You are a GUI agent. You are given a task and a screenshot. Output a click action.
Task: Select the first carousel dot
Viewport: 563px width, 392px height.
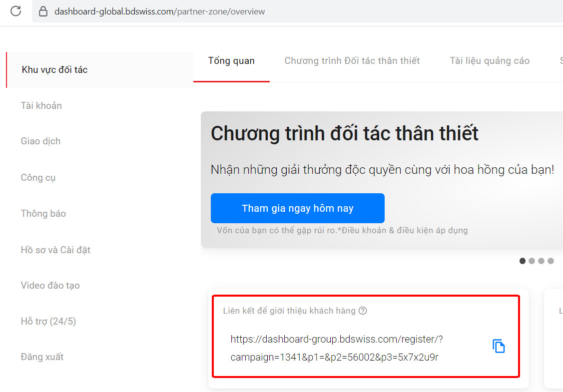[523, 261]
